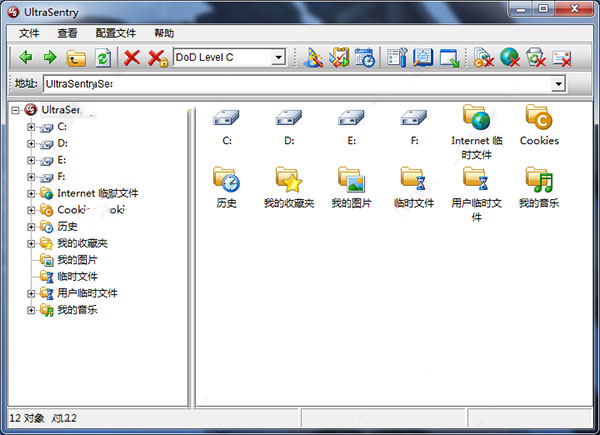Viewport: 600px width, 435px height.
Task: Expand the 历史 tree node
Action: point(31,227)
